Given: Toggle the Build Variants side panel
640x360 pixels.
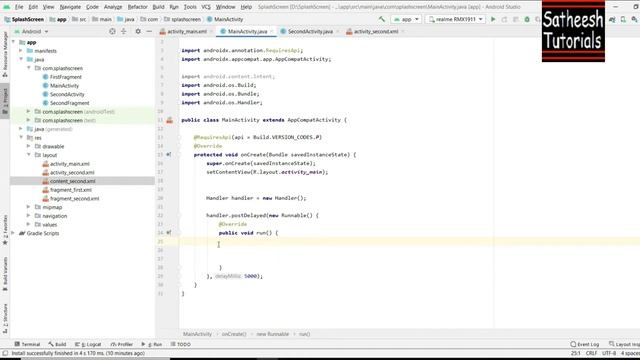Looking at the screenshot, I should click(x=5, y=274).
